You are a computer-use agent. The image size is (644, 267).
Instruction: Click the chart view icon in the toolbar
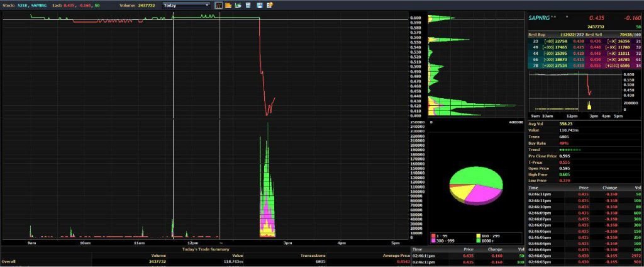click(x=219, y=5)
